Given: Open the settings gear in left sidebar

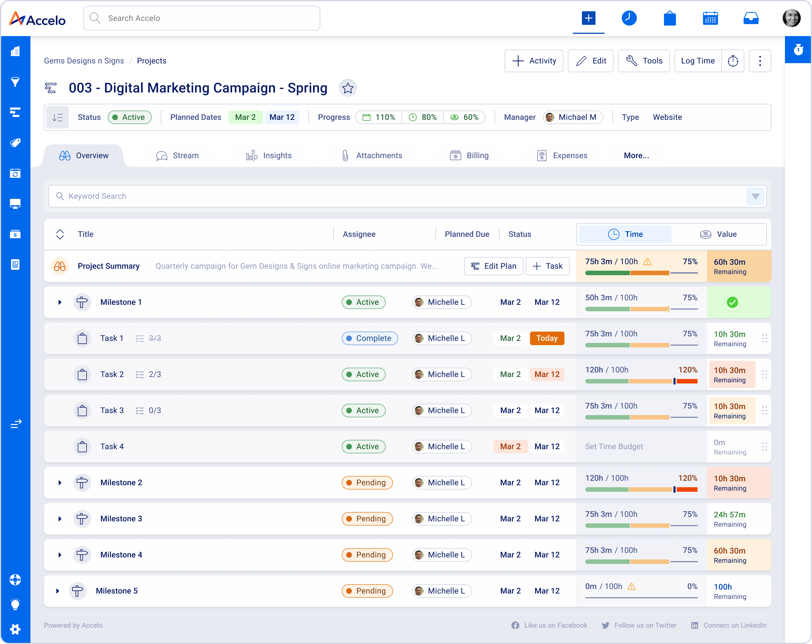Looking at the screenshot, I should 15,629.
